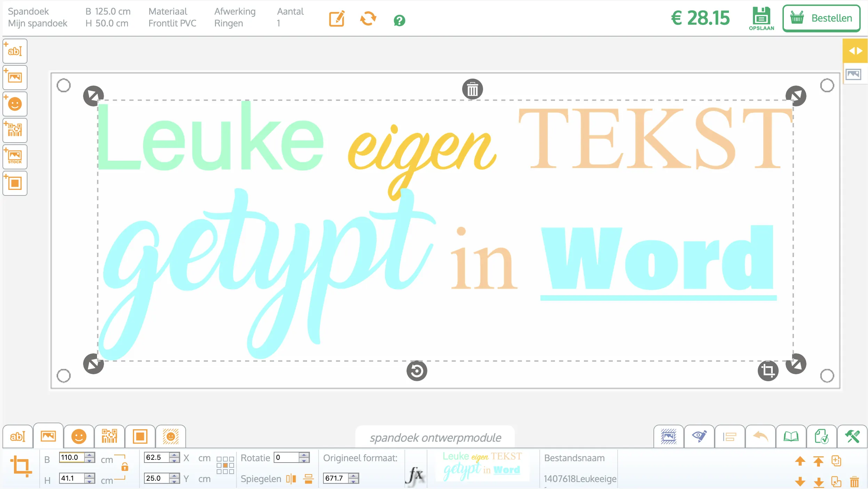868x489 pixels.
Task: Delete selected image with trash handle on canvas
Action: pyautogui.click(x=472, y=89)
